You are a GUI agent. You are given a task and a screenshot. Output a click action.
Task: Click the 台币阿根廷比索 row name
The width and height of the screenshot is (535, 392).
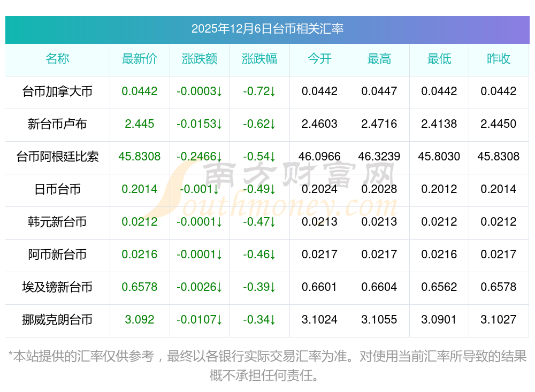pos(57,157)
